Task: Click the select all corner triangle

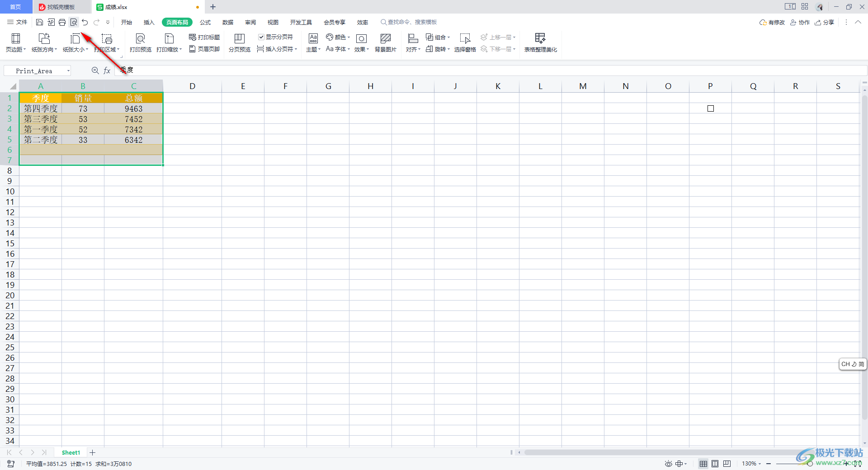Action: [x=13, y=86]
